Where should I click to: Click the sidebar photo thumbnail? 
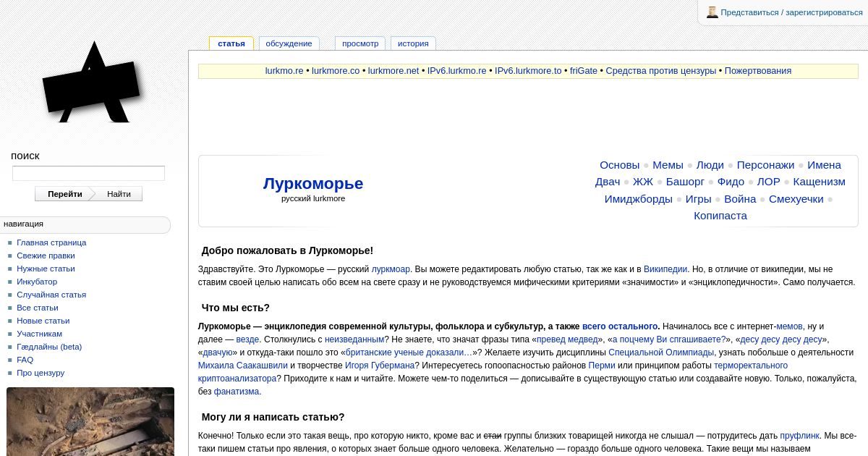(x=90, y=421)
